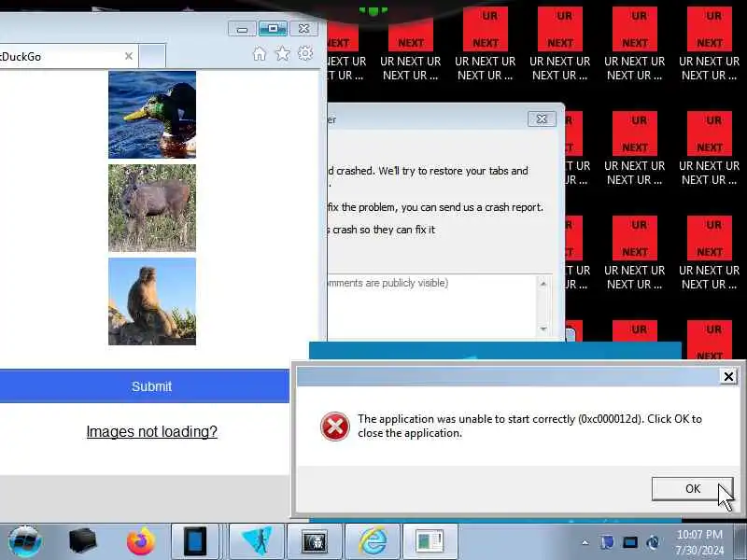Launch the black box app from taskbar
747x560 pixels.
tap(82, 541)
